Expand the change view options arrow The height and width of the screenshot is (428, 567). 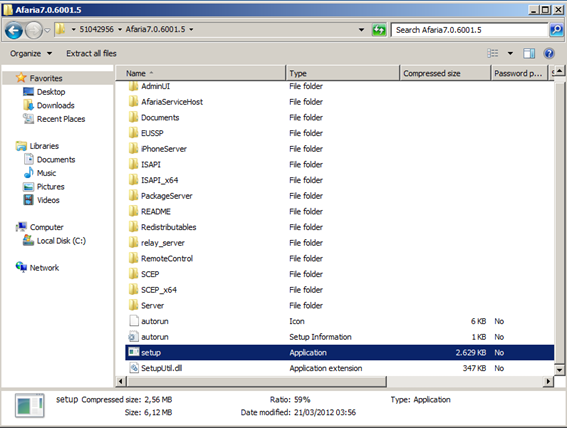click(x=510, y=54)
